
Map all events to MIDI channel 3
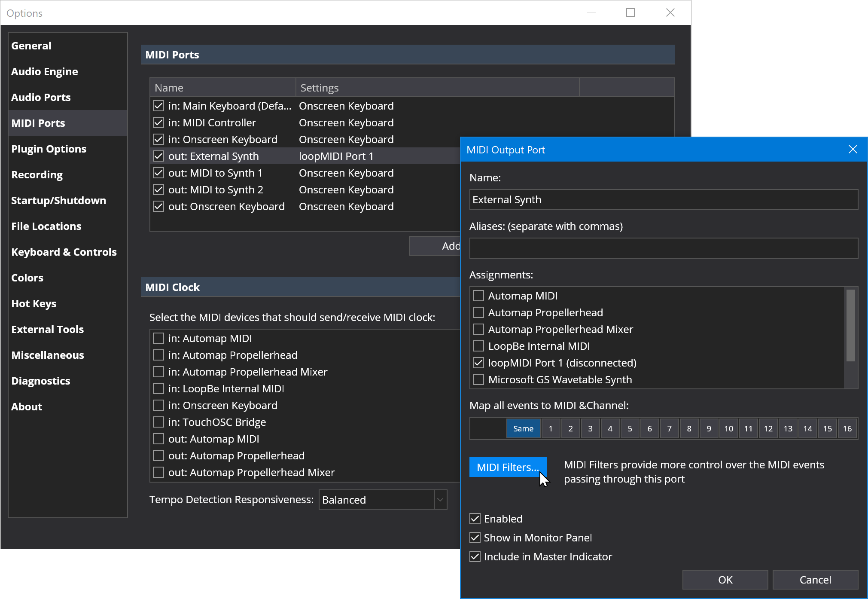pyautogui.click(x=590, y=428)
